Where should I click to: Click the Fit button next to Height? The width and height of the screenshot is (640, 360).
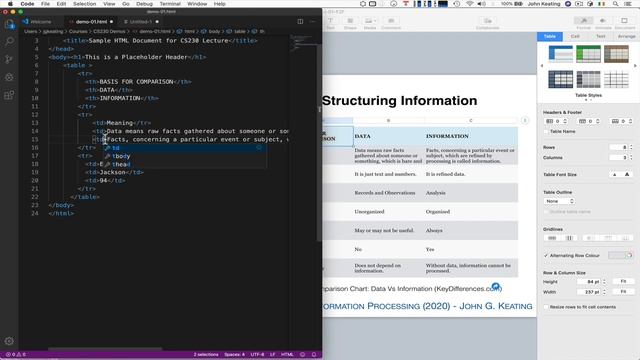click(x=623, y=282)
